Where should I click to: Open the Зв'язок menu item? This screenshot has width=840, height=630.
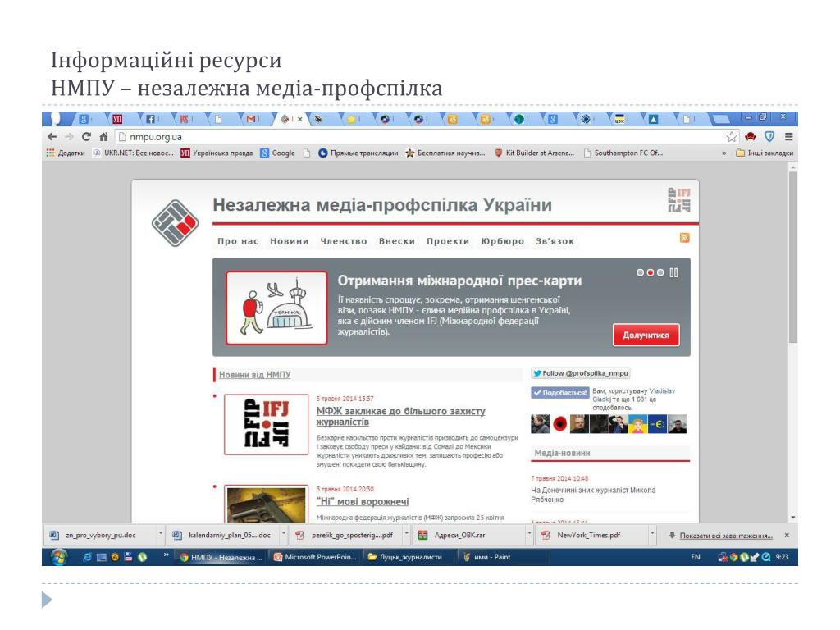[x=555, y=241]
